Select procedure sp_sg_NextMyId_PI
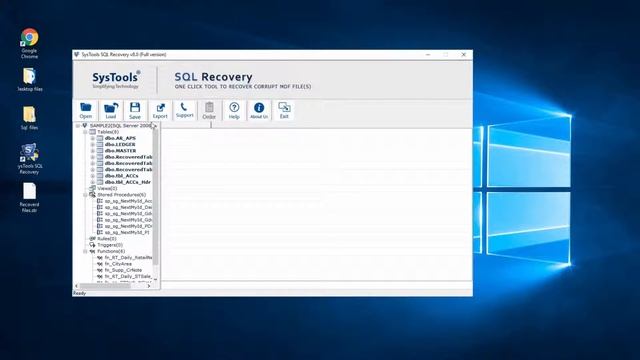The height and width of the screenshot is (360, 640). [127, 232]
